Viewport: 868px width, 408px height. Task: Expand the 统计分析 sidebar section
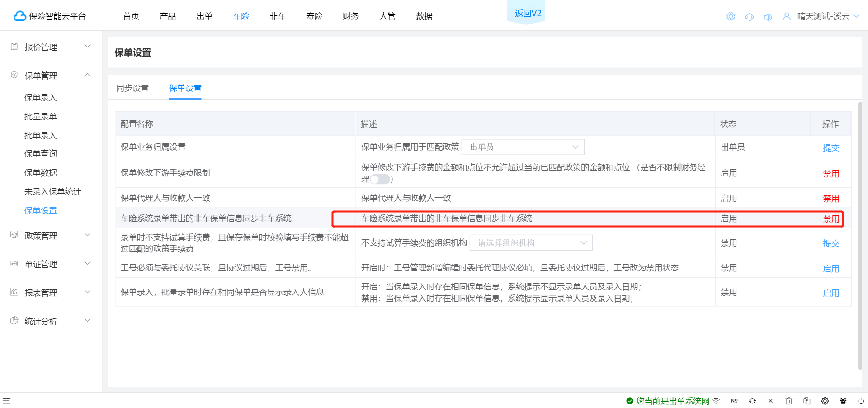[88, 320]
